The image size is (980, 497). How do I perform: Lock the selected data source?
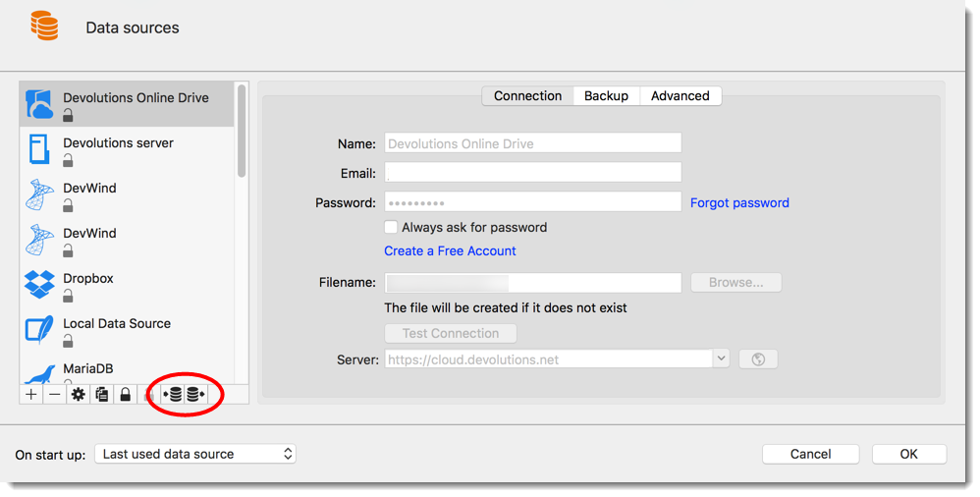(125, 395)
